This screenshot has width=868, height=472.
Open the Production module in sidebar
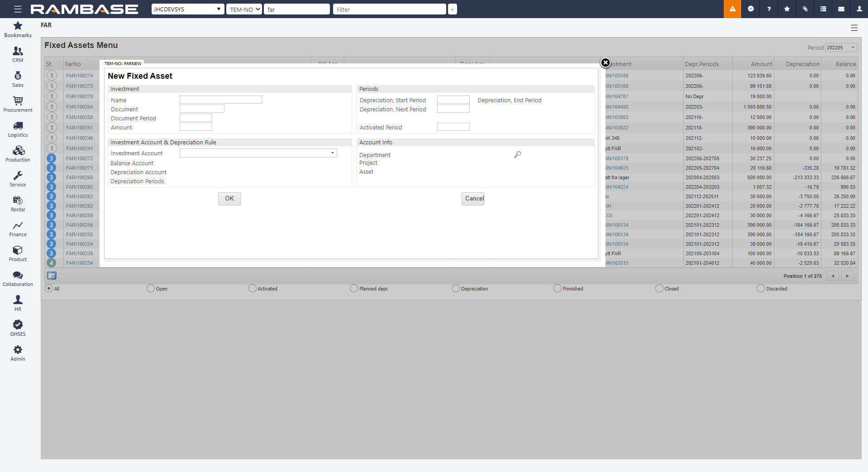[x=18, y=154]
